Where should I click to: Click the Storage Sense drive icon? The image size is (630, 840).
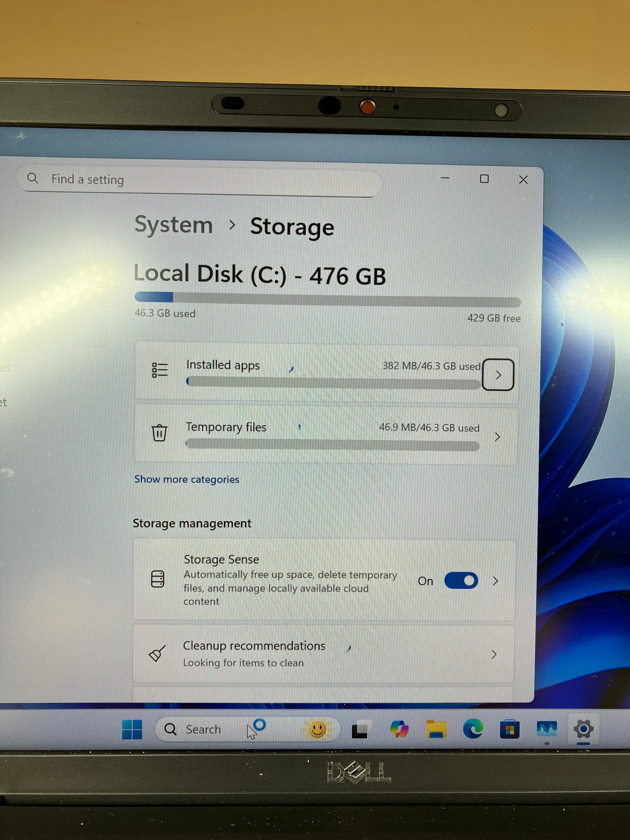click(x=158, y=579)
